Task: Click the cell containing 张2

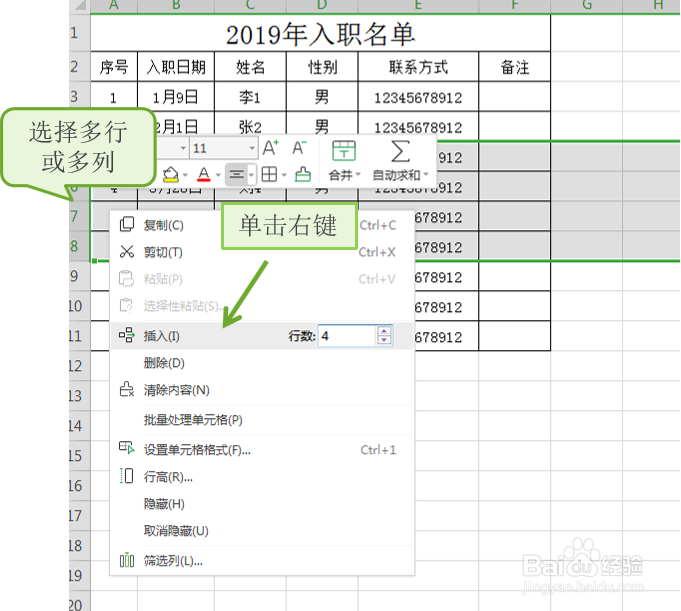Action: 250,126
